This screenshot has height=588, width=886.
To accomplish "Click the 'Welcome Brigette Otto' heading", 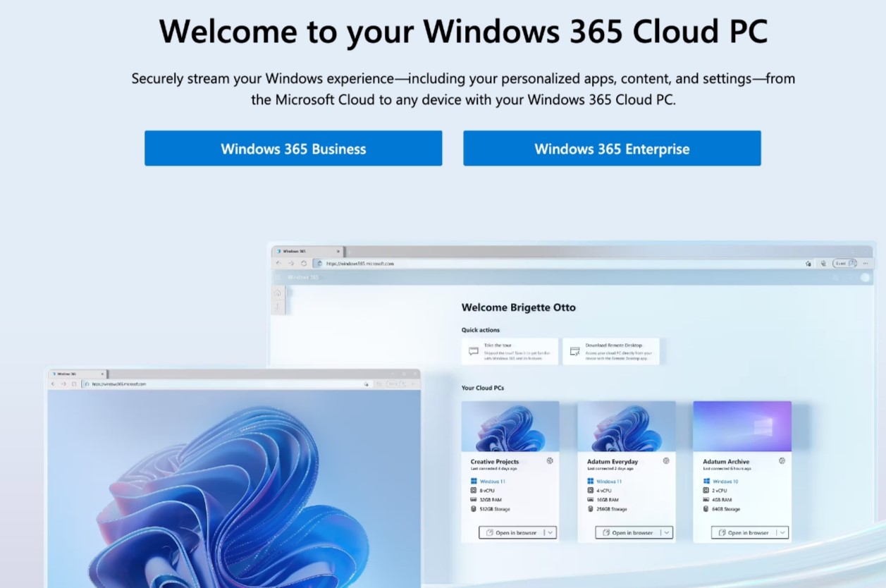I will [519, 307].
